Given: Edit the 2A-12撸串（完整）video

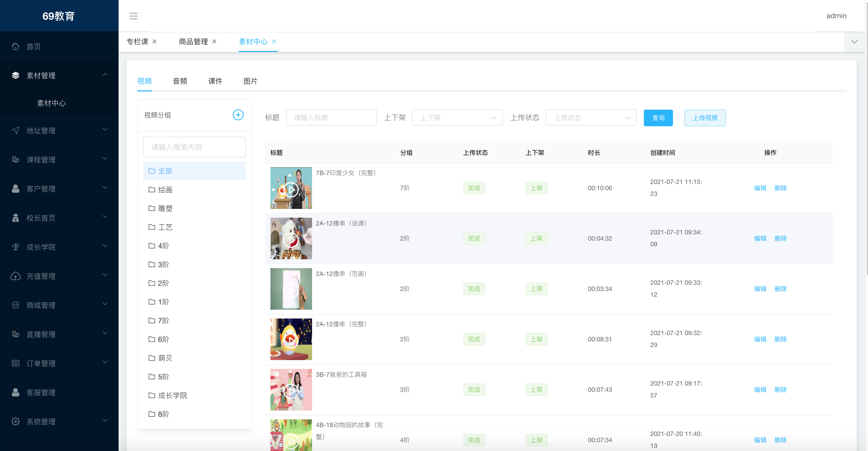Looking at the screenshot, I should coord(760,339).
